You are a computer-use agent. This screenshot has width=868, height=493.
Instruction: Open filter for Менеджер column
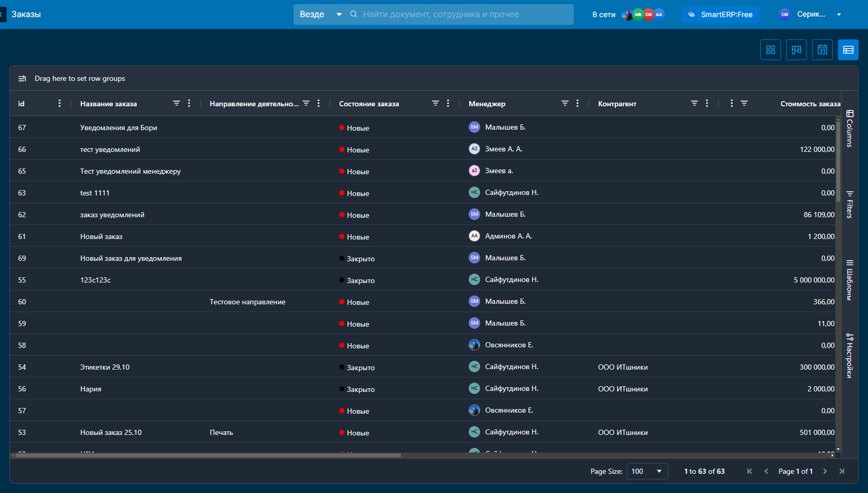coord(565,103)
